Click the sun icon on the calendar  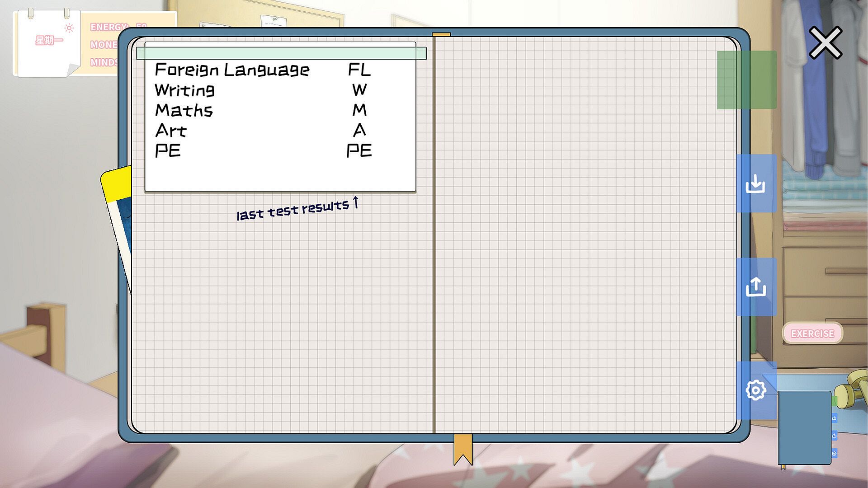69,28
